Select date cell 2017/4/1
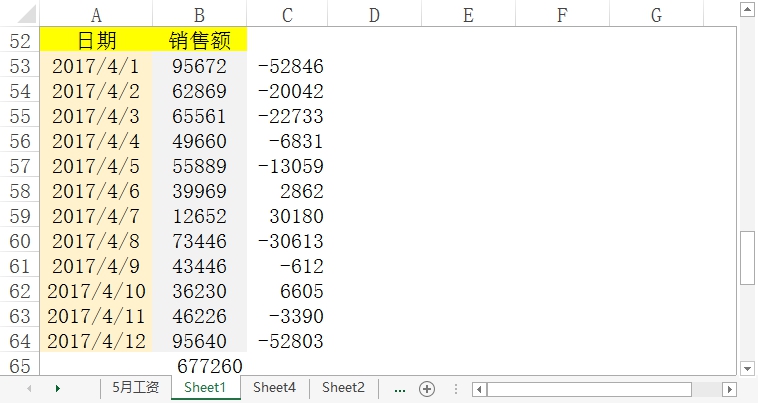The width and height of the screenshot is (758, 403). point(96,65)
